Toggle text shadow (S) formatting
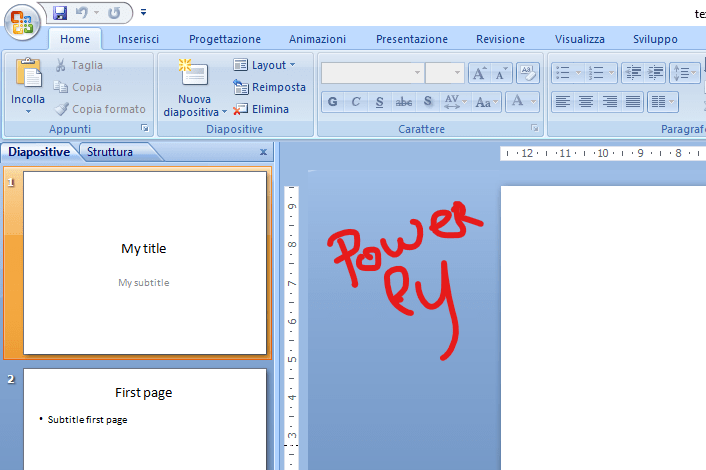706x470 pixels. (x=427, y=102)
